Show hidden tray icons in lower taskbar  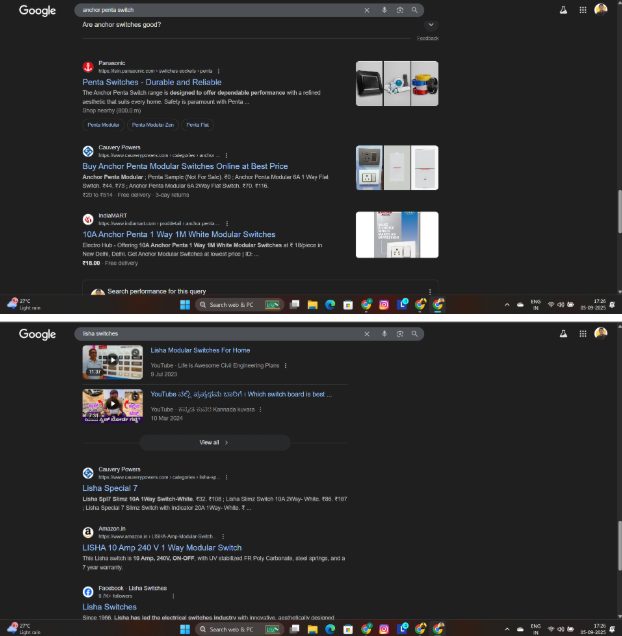(507, 629)
